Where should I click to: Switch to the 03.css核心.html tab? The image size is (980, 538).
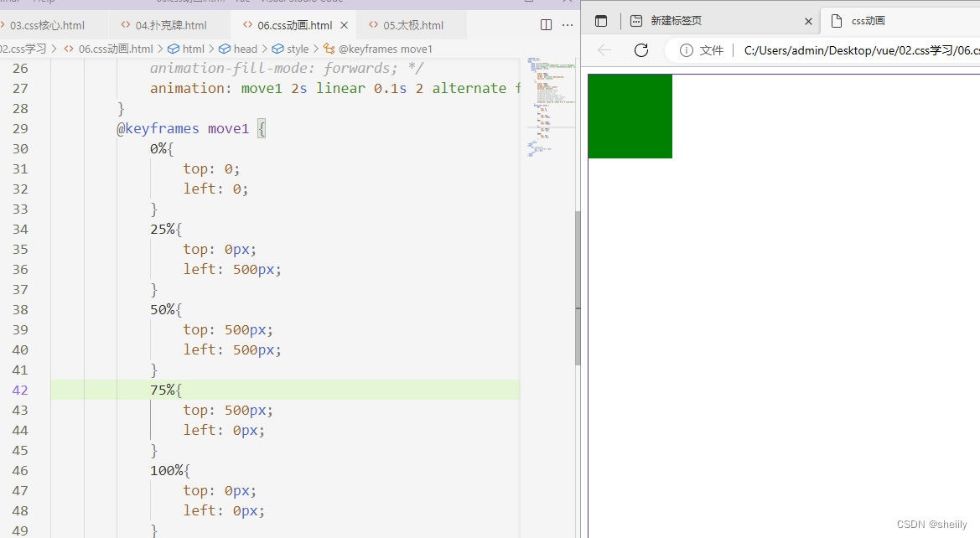47,25
